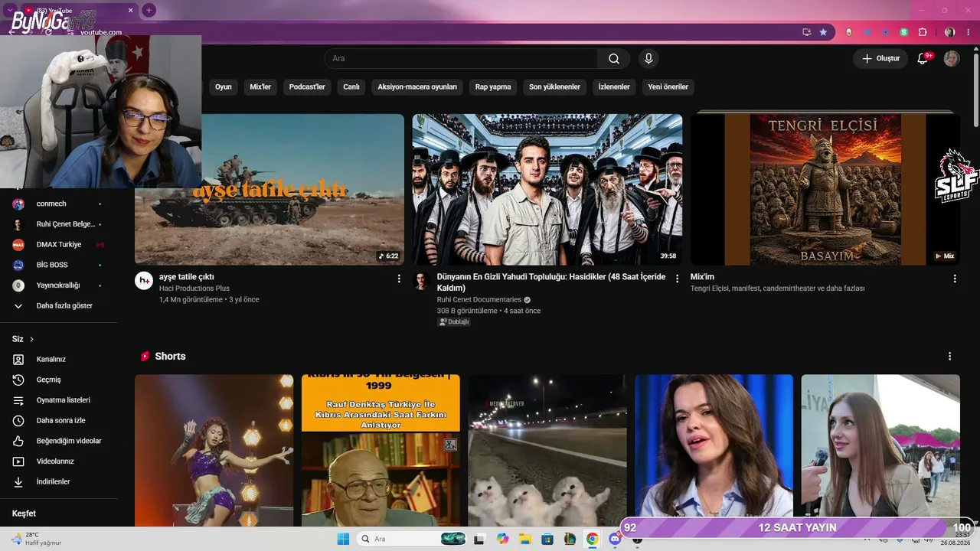Open YouTube notifications bell
Screen dimensions: 980x551
click(x=923, y=59)
